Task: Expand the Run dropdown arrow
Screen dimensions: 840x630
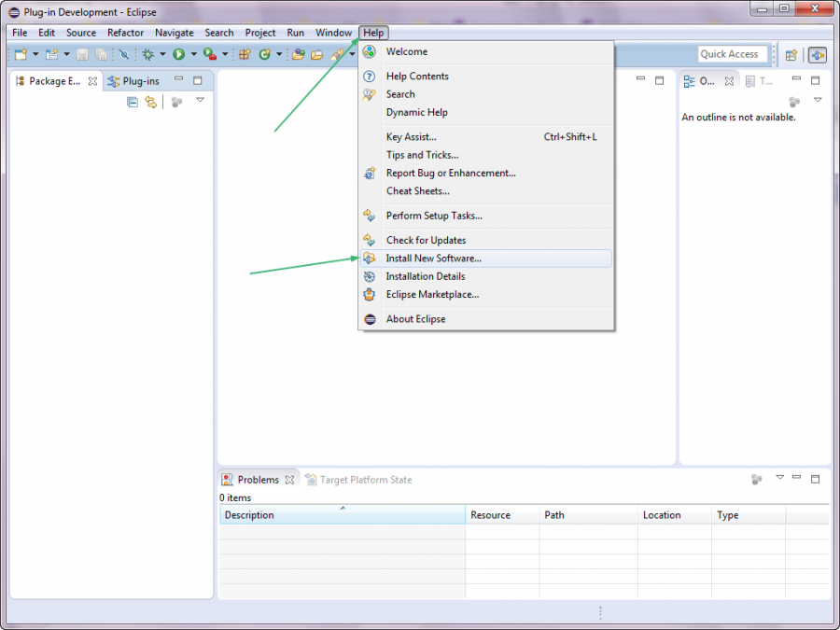Action: [x=193, y=54]
